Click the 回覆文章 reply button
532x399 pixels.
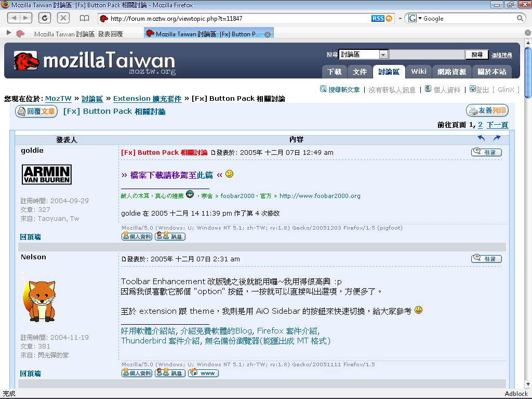36,111
